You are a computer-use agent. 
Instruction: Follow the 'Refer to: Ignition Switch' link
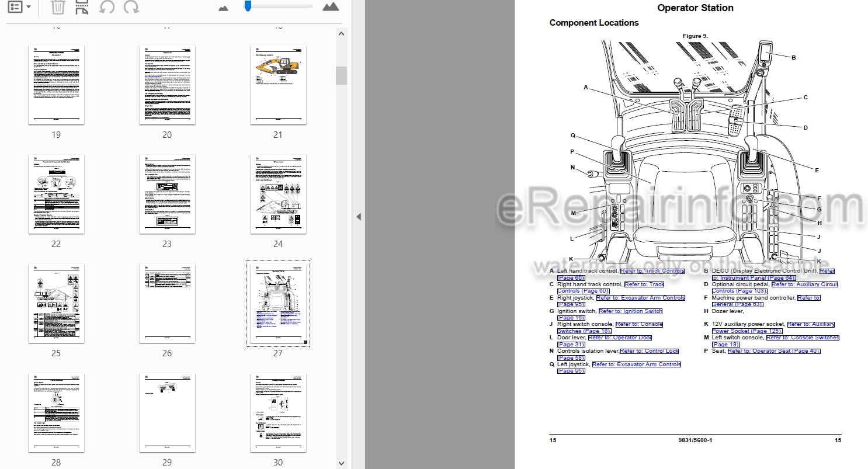pos(631,311)
